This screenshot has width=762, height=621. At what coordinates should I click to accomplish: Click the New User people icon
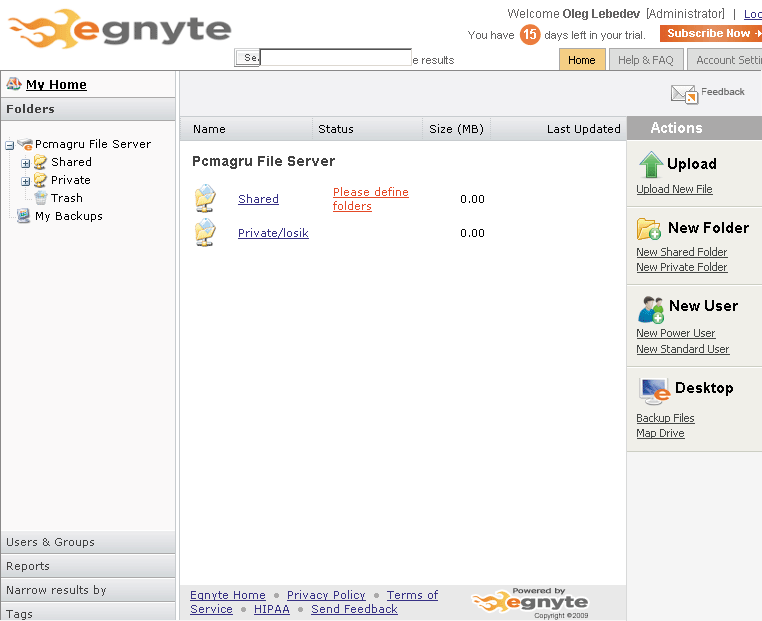650,308
